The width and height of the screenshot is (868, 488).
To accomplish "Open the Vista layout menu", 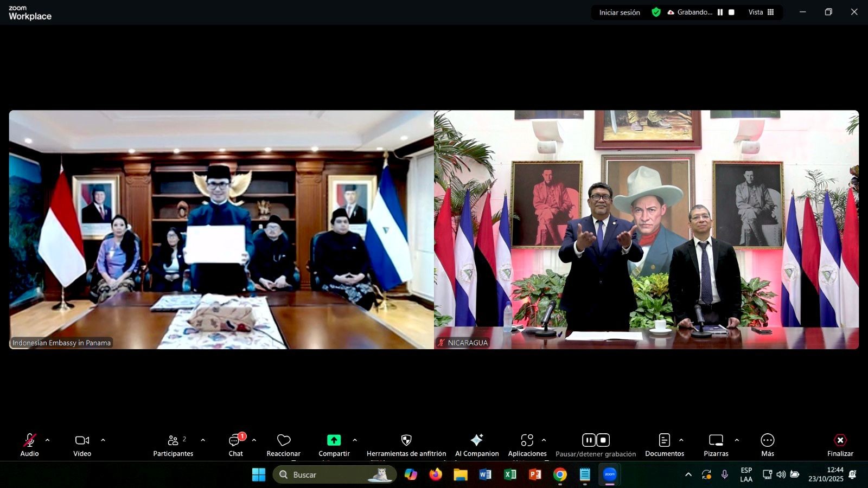I will coord(761,12).
